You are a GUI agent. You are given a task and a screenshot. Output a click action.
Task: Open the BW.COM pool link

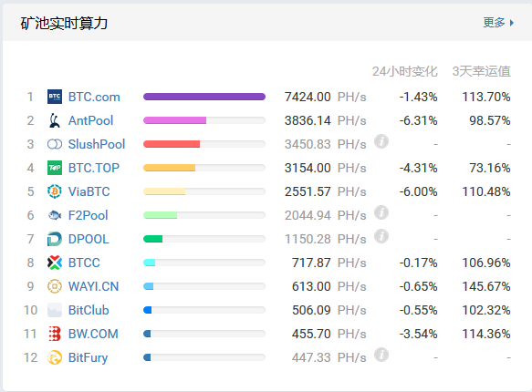(93, 334)
